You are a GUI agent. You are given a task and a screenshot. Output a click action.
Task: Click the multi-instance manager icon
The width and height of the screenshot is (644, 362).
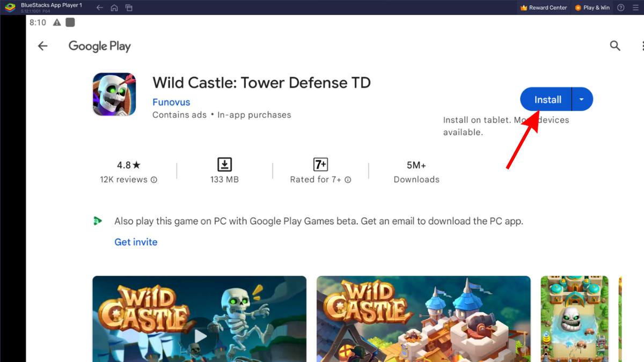pyautogui.click(x=129, y=8)
